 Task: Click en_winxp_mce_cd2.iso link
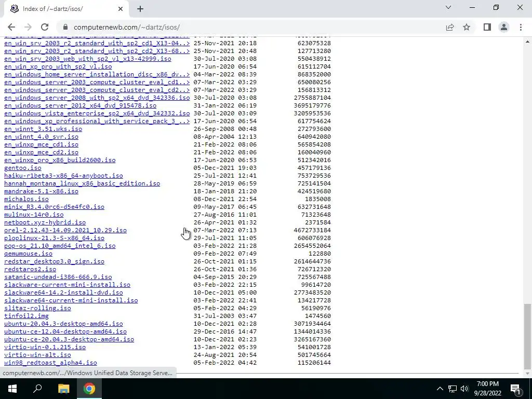(41, 152)
